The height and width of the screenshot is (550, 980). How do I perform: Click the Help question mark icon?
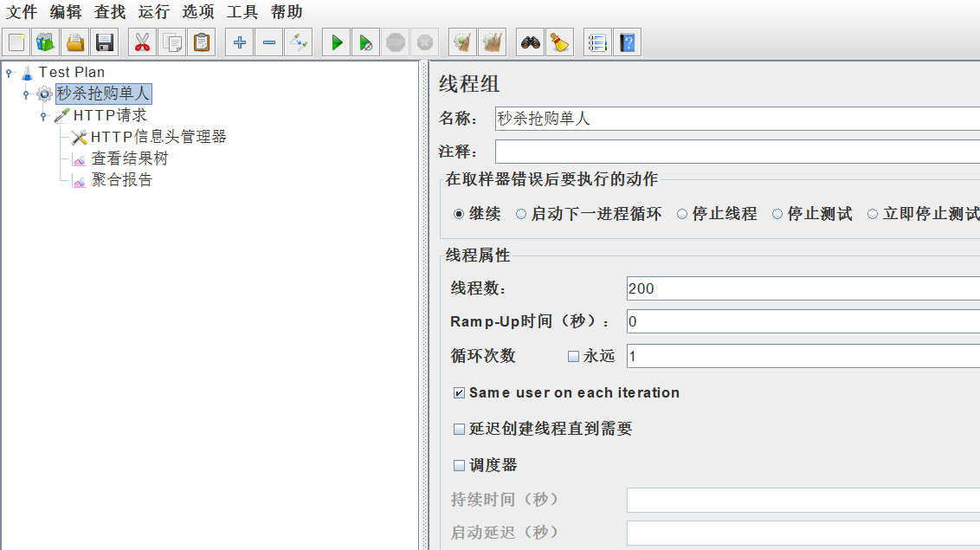[x=627, y=42]
